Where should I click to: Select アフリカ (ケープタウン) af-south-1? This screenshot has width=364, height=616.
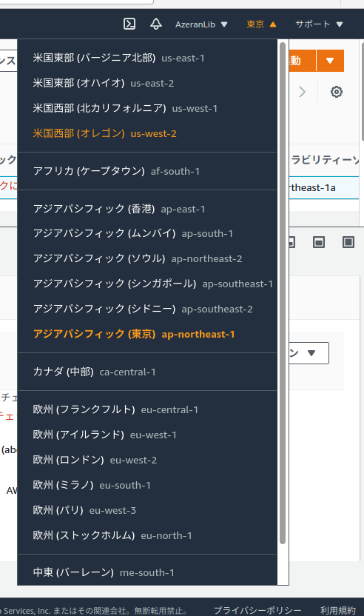pos(147,171)
